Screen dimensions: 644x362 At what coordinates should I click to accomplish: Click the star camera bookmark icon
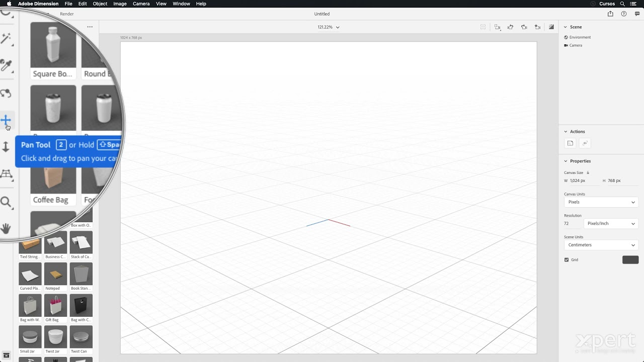538,27
